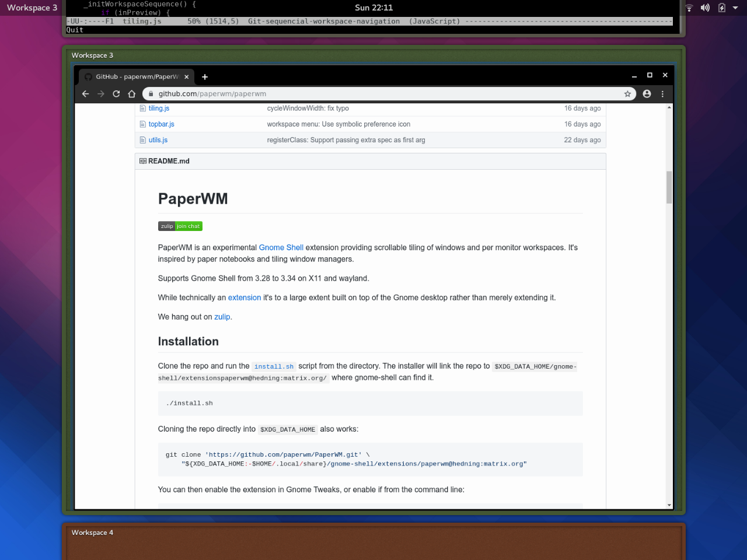Open the Chrome three-dot menu
Viewport: 747px width, 560px height.
pos(662,94)
